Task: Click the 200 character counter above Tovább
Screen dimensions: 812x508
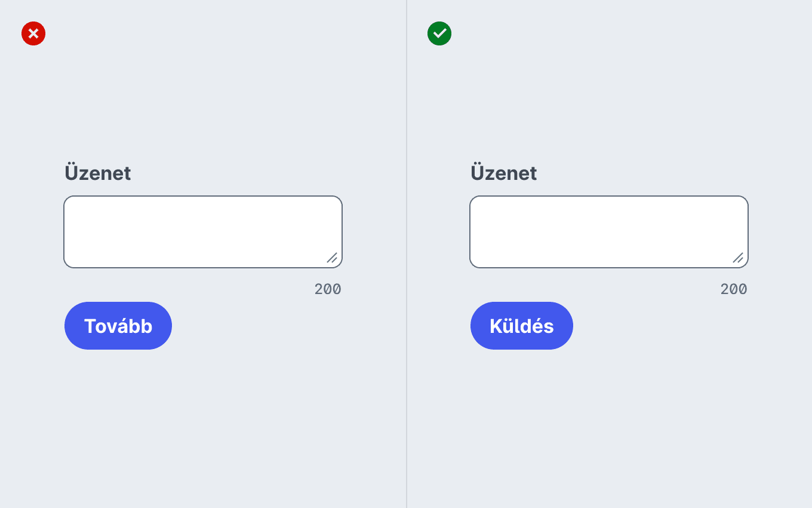Action: 328,289
